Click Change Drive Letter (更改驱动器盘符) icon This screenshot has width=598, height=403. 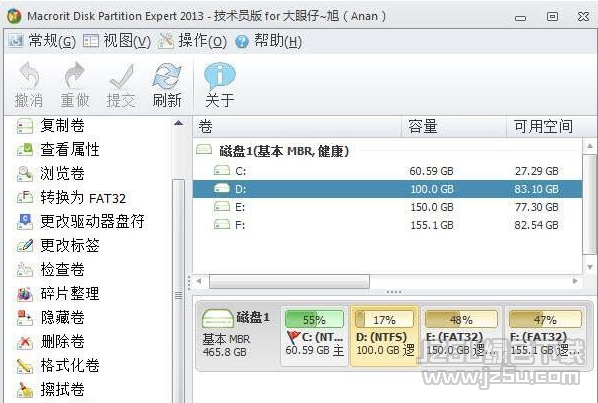coord(25,222)
